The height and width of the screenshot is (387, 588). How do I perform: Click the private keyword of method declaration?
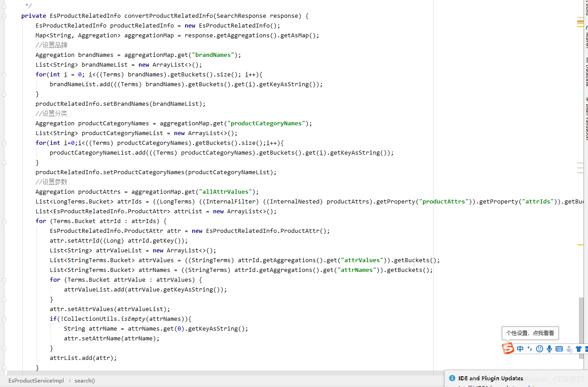(34, 16)
